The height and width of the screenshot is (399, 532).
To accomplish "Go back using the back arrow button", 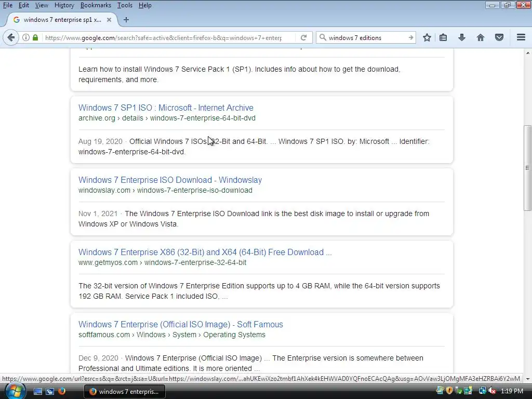I will click(11, 37).
